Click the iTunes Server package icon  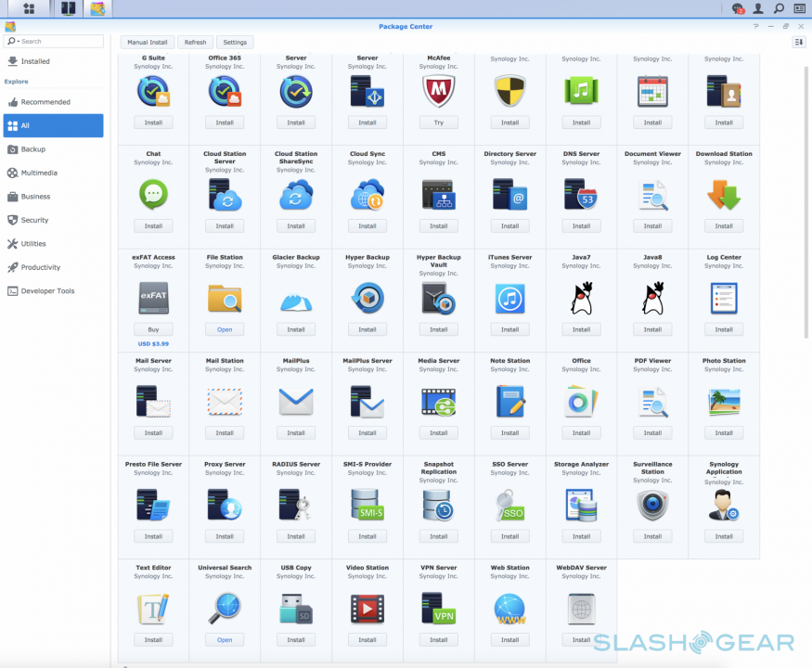click(x=509, y=299)
